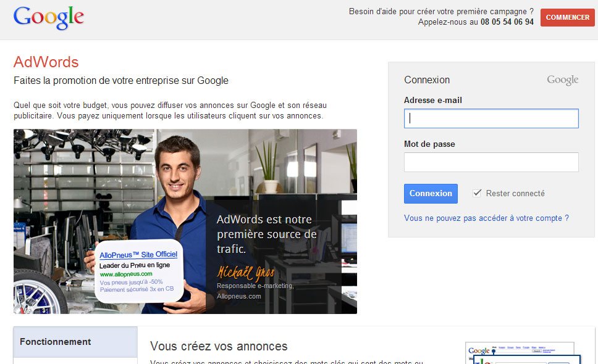Click the 'Vos pneus jusqu'à -50%' ad line
Viewport: 598px width, 364px height.
[x=131, y=282]
